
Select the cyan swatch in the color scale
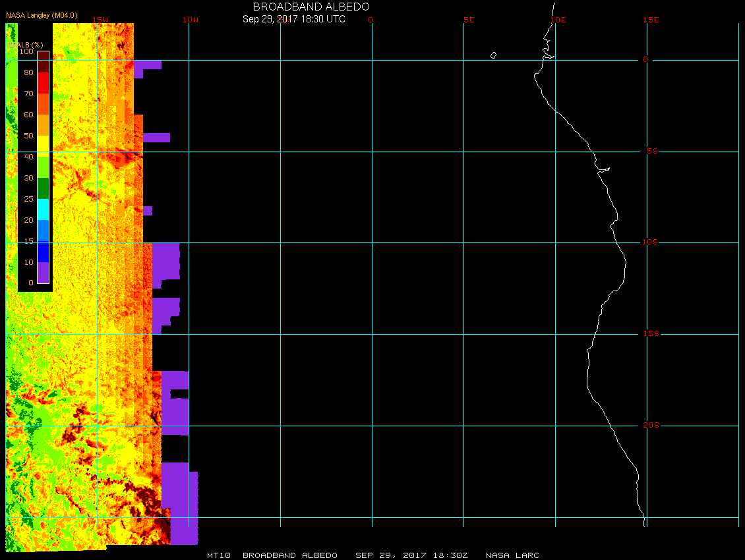[x=43, y=210]
